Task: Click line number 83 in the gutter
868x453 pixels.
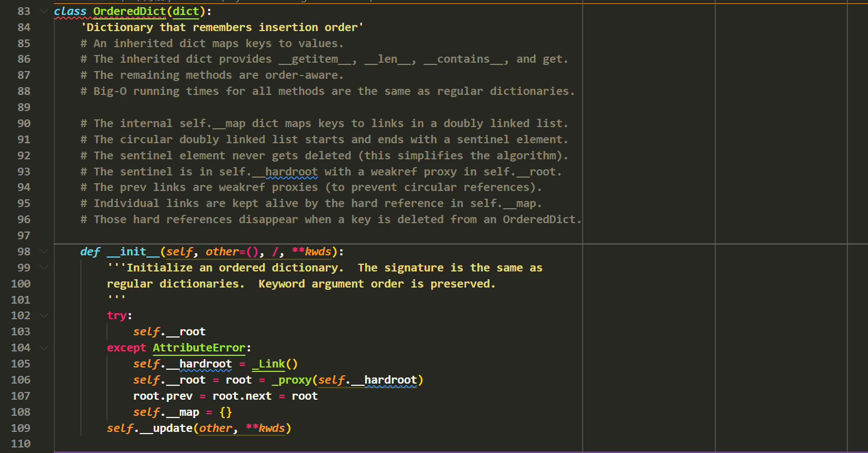Action: point(23,11)
